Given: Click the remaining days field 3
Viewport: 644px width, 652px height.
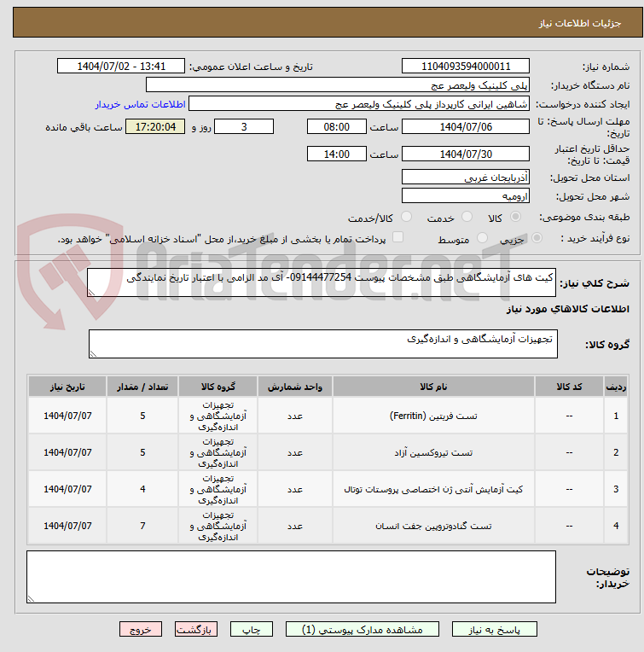Looking at the screenshot, I should tap(244, 127).
